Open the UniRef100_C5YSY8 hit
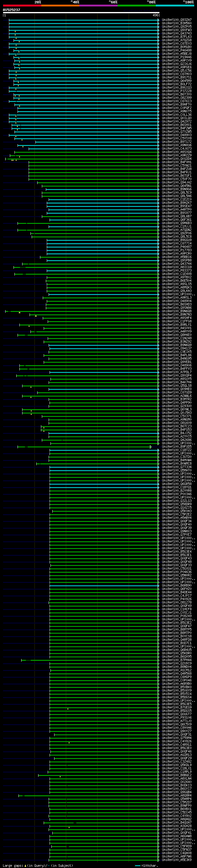This screenshot has height=868, width=197. (x=177, y=139)
